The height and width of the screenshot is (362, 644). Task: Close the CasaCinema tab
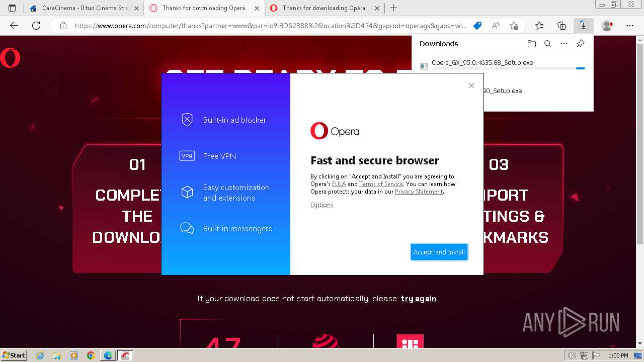136,8
